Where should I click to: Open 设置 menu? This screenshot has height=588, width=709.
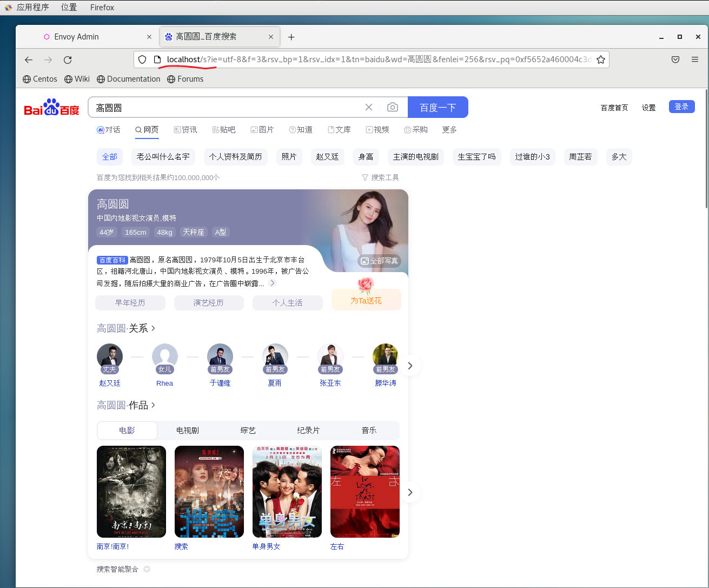click(x=649, y=108)
